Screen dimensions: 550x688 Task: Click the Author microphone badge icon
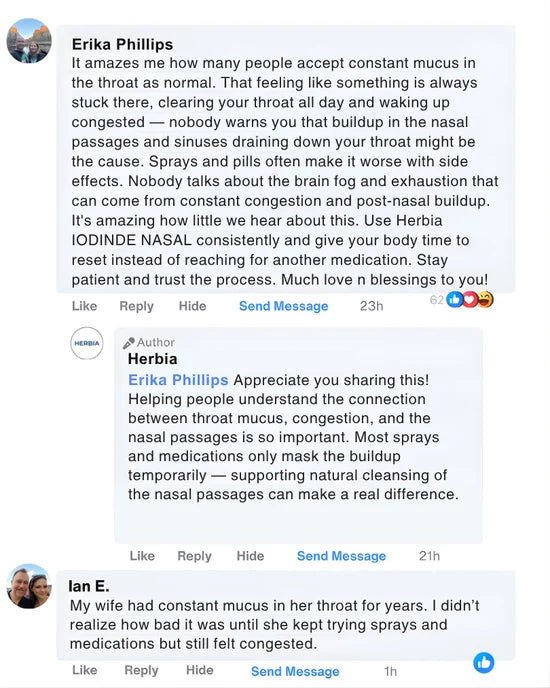[x=129, y=343]
